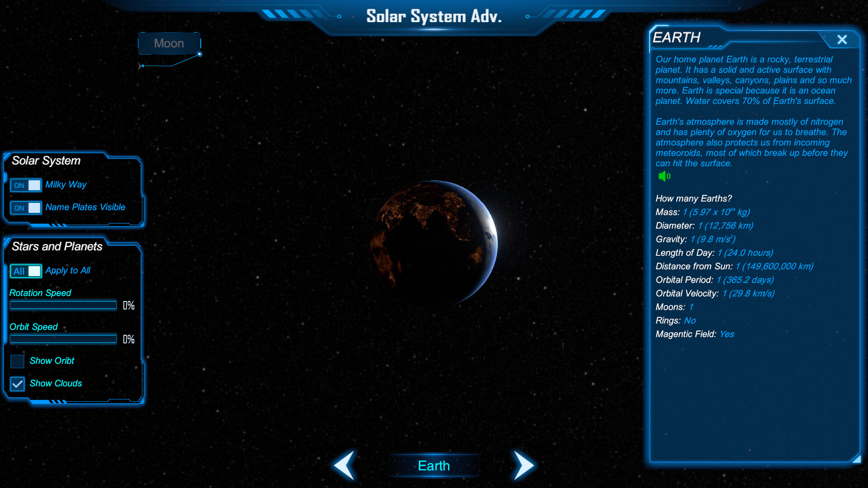Enable the Show Orbit checkbox

point(17,361)
